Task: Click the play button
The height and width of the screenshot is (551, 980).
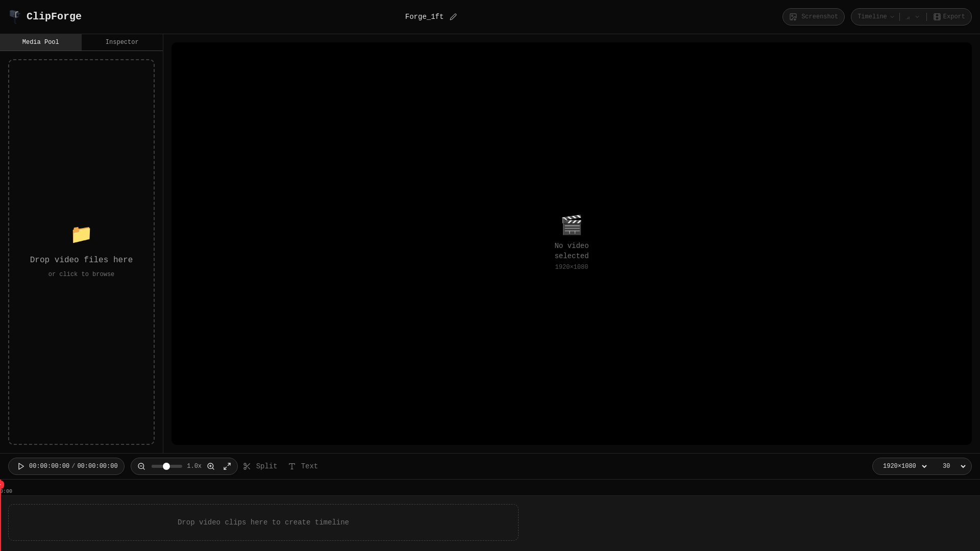Action: [21, 466]
